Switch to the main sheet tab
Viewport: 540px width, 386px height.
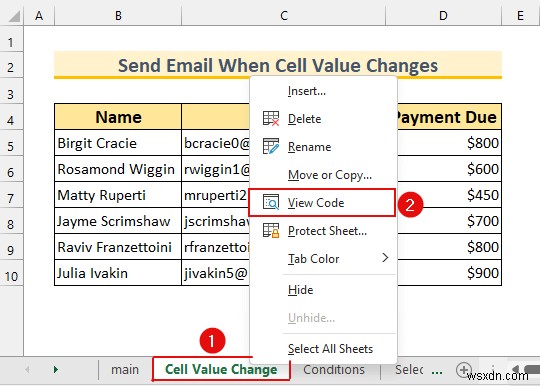click(x=125, y=369)
